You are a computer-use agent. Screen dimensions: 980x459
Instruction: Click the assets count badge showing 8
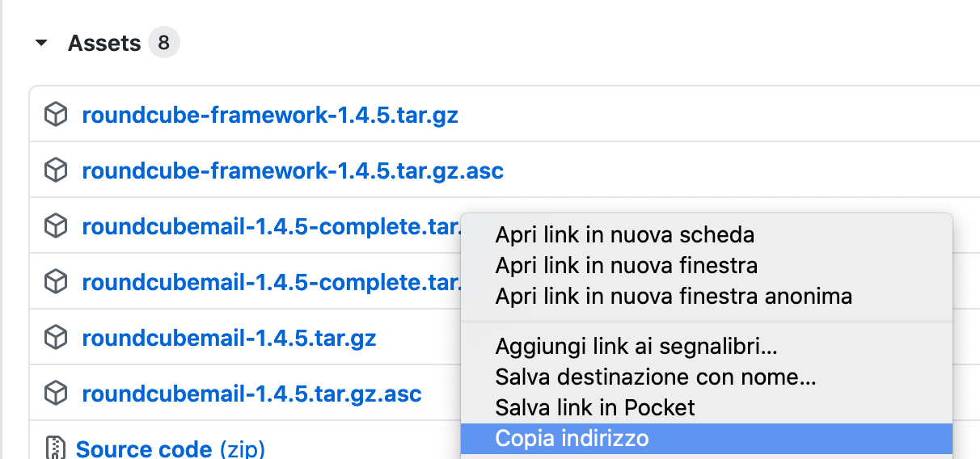163,43
